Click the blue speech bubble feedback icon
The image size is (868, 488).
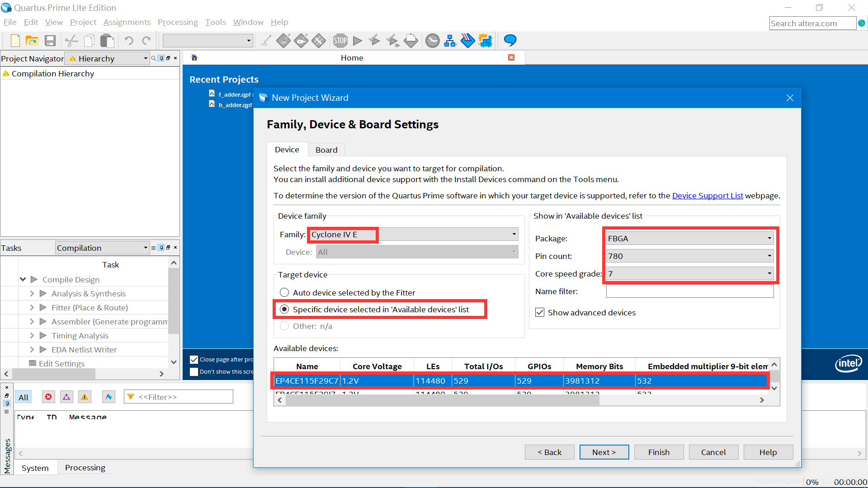click(x=510, y=41)
